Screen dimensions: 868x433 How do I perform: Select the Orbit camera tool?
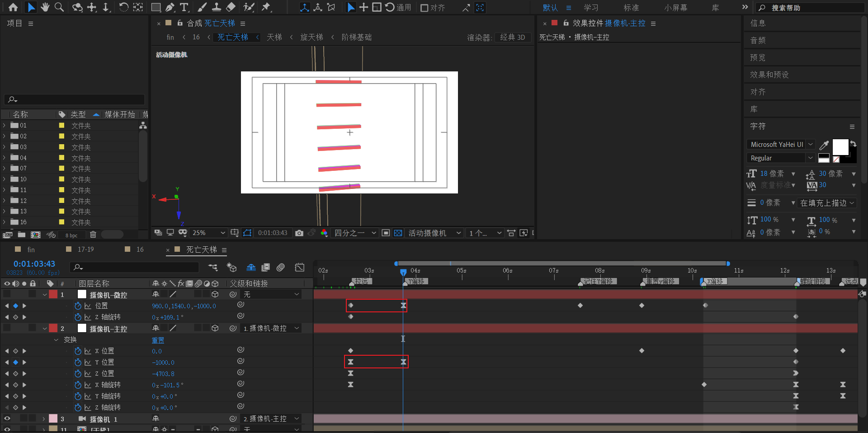point(77,7)
